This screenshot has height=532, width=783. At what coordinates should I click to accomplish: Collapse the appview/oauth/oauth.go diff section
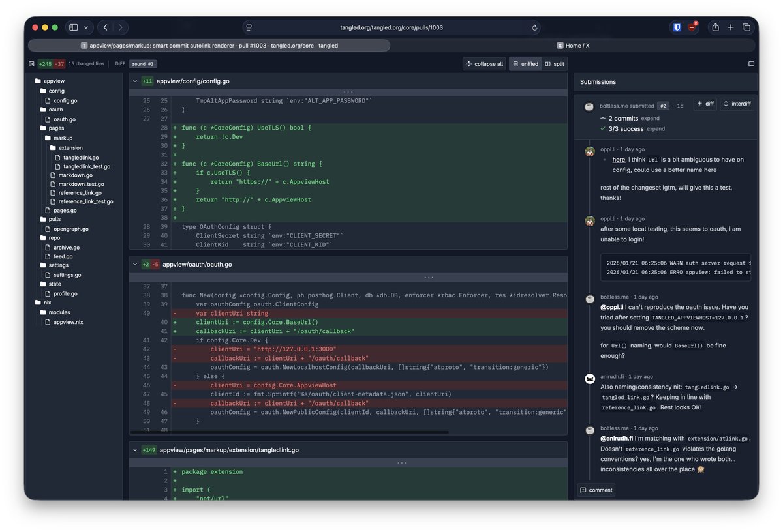coord(134,265)
